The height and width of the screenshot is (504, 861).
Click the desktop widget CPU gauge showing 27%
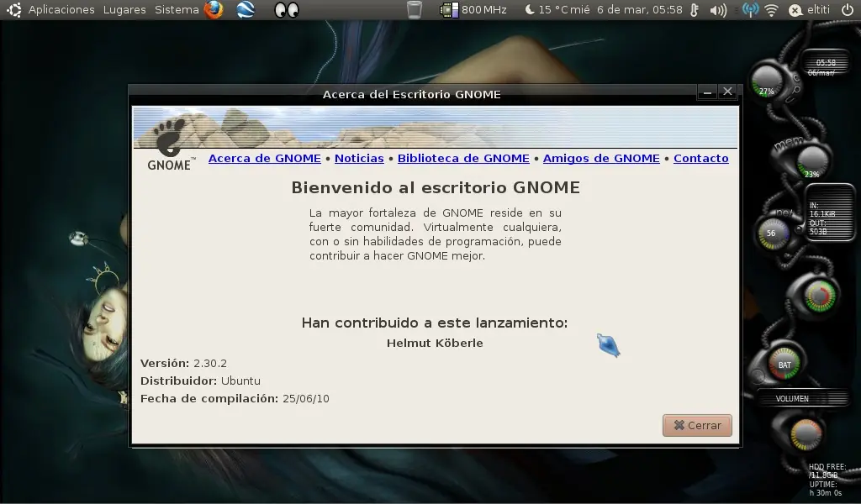[768, 82]
